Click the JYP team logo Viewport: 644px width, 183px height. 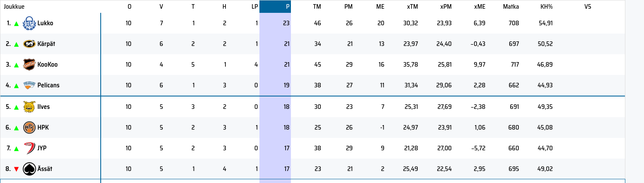pyautogui.click(x=29, y=148)
